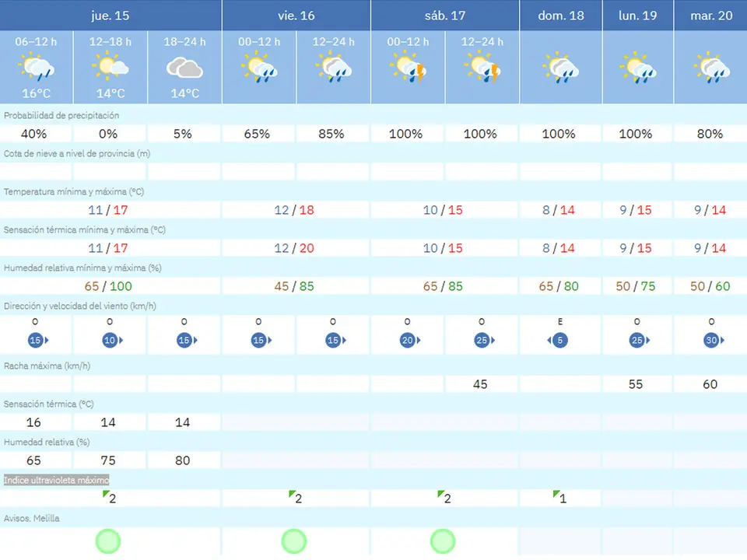Click the 45 max gust value
This screenshot has height=560, width=747.
[481, 384]
